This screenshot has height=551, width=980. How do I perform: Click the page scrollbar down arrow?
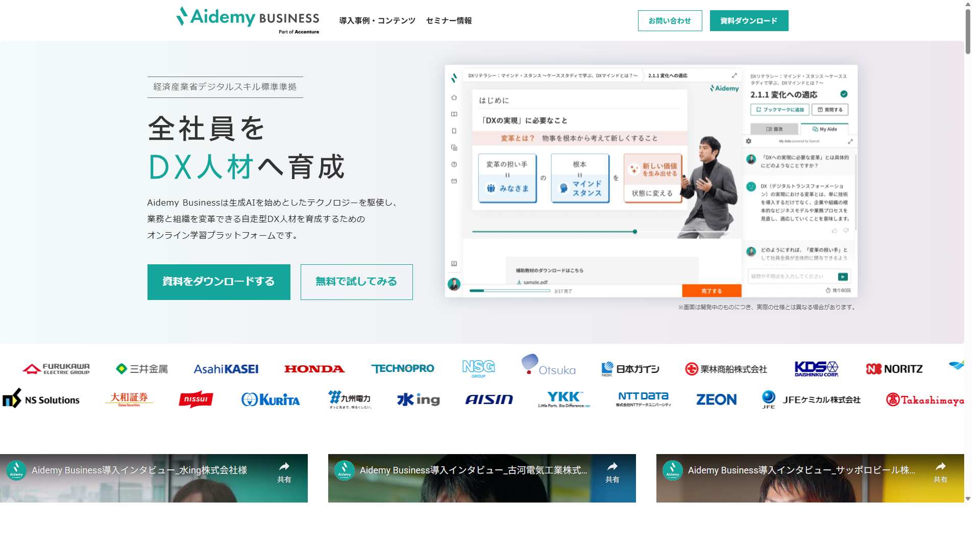(968, 498)
